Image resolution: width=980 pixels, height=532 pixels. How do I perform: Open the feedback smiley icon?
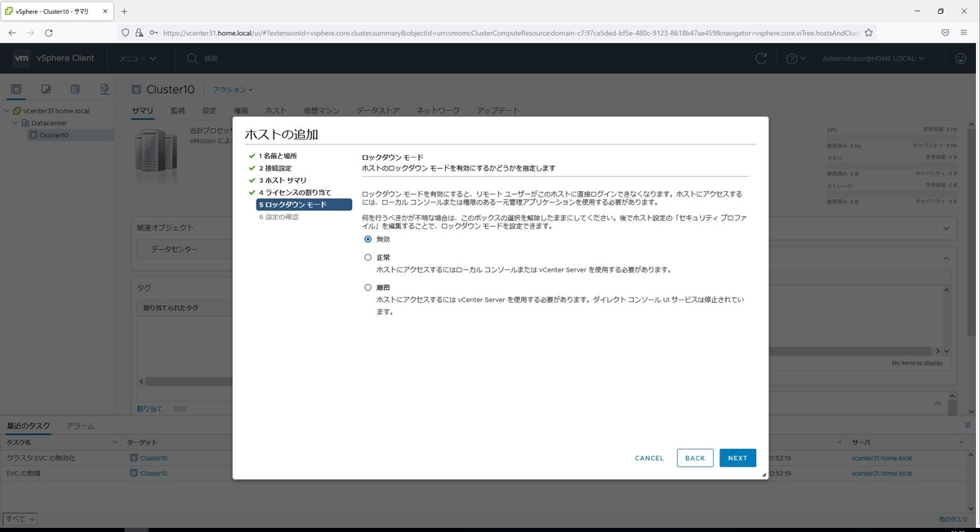pos(960,59)
